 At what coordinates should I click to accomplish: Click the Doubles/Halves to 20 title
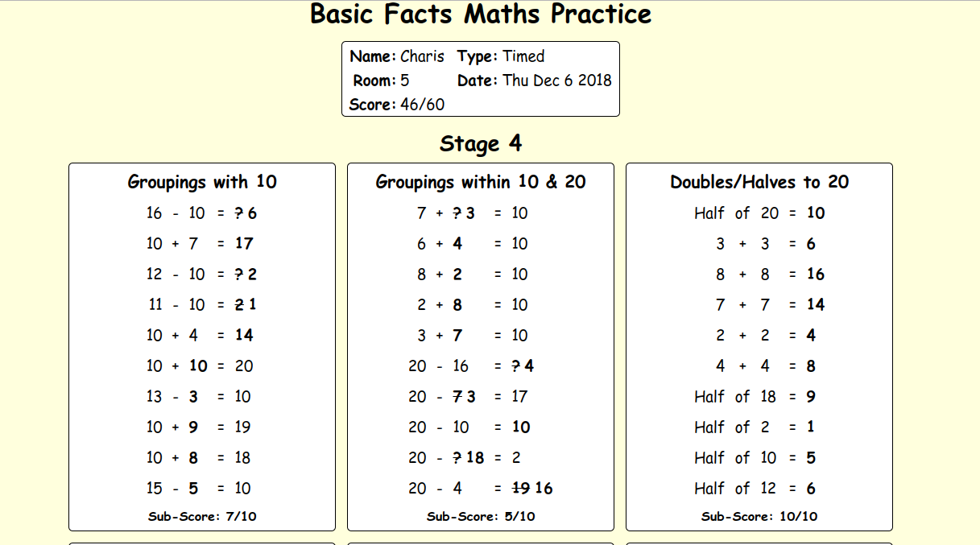click(x=759, y=182)
